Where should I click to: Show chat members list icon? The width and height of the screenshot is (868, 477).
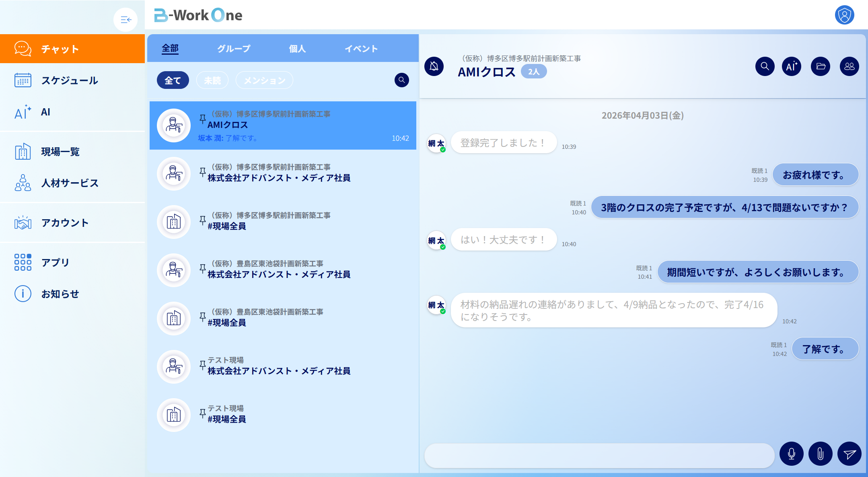(x=849, y=66)
